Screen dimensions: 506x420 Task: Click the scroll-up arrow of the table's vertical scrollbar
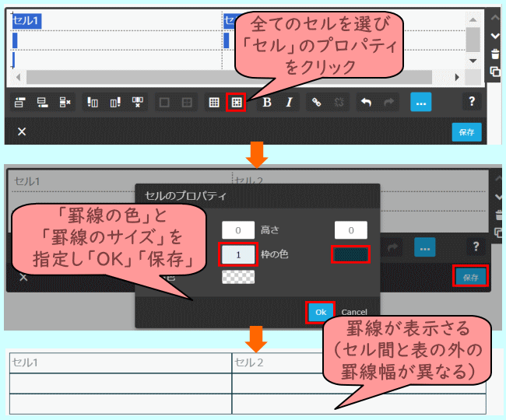coord(473,20)
